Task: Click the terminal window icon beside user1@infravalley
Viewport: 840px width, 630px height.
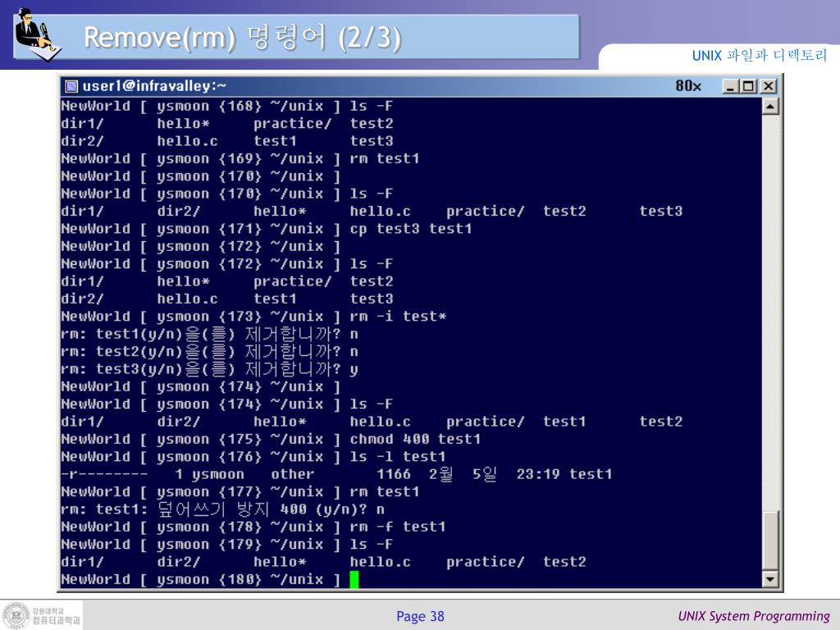Action: pyautogui.click(x=71, y=86)
